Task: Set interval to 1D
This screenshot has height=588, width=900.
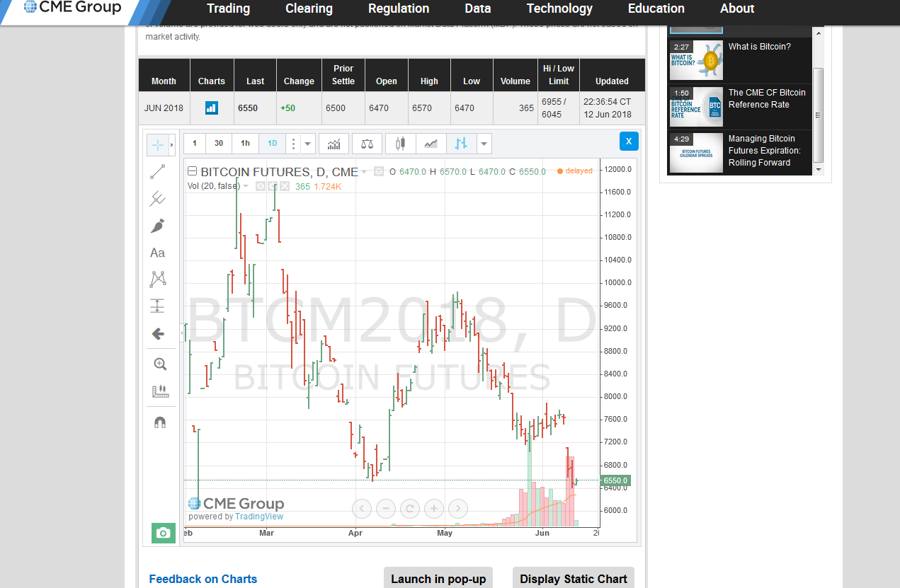Action: pos(272,144)
